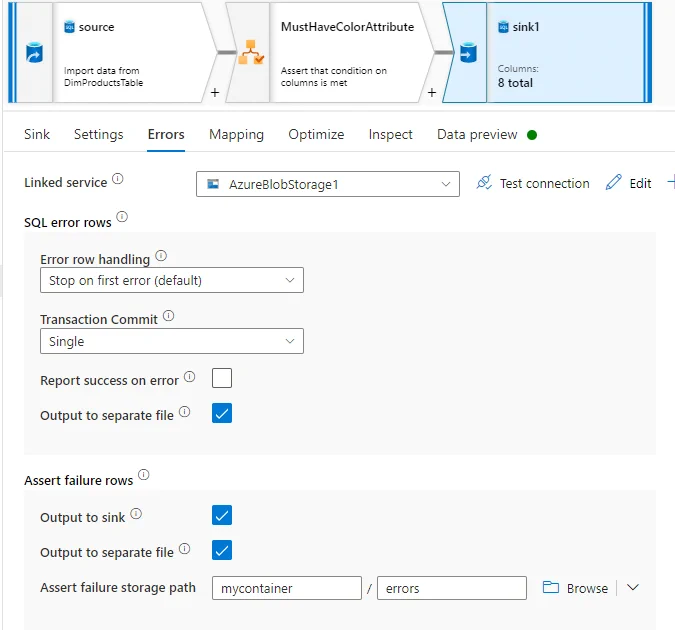
Task: Click the sink1 database arrow icon
Action: pos(468,53)
